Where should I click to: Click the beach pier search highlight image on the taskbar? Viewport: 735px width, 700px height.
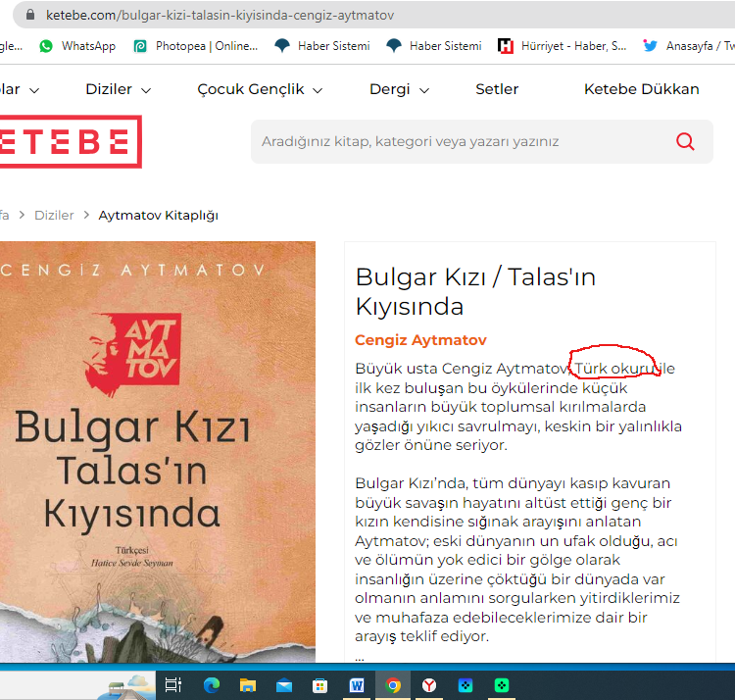pyautogui.click(x=125, y=687)
